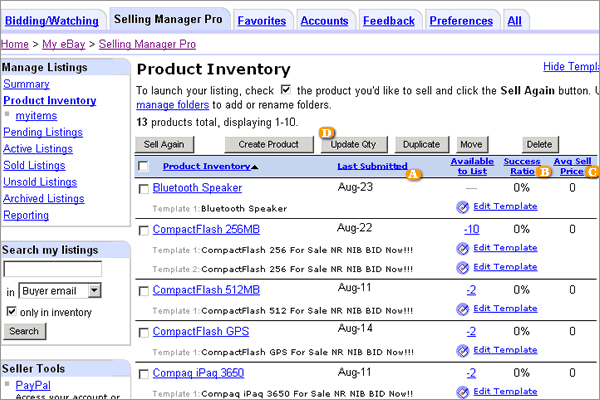The height and width of the screenshot is (400, 600).
Task: Check the CompactFlash GPS product checkbox
Action: tap(143, 333)
